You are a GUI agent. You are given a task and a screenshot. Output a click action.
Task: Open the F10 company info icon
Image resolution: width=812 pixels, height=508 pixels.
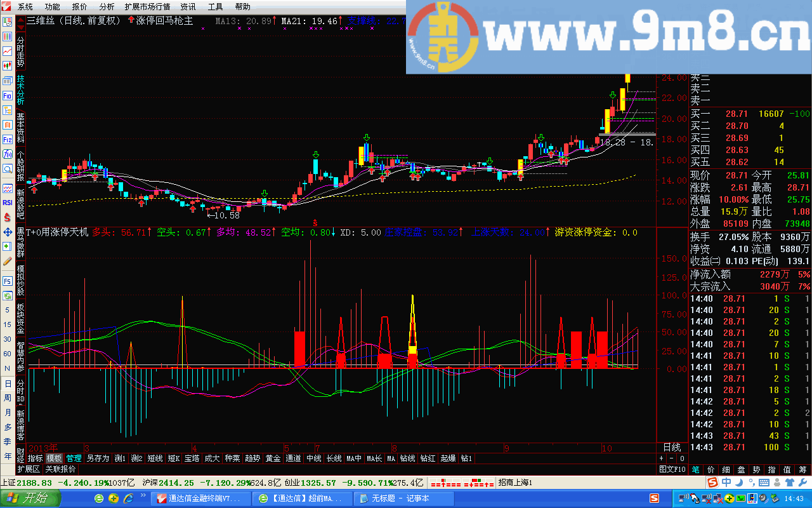tap(8, 96)
